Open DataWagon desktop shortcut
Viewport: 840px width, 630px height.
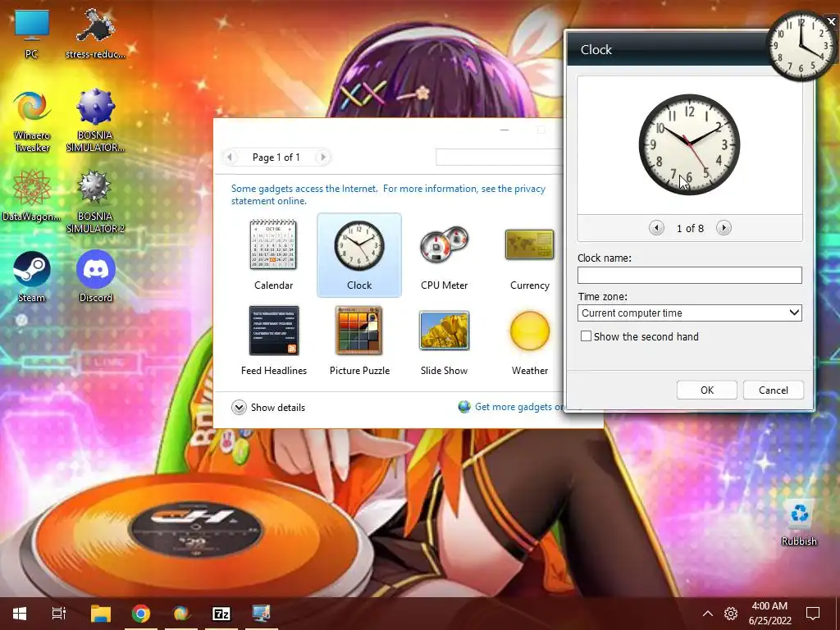click(32, 195)
